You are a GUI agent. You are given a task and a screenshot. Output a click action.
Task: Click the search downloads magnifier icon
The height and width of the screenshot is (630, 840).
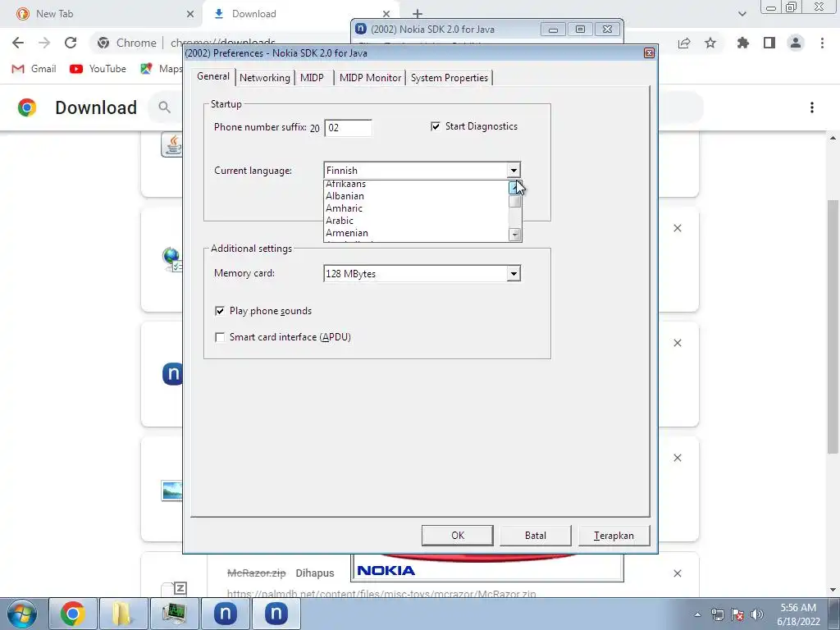pos(164,107)
